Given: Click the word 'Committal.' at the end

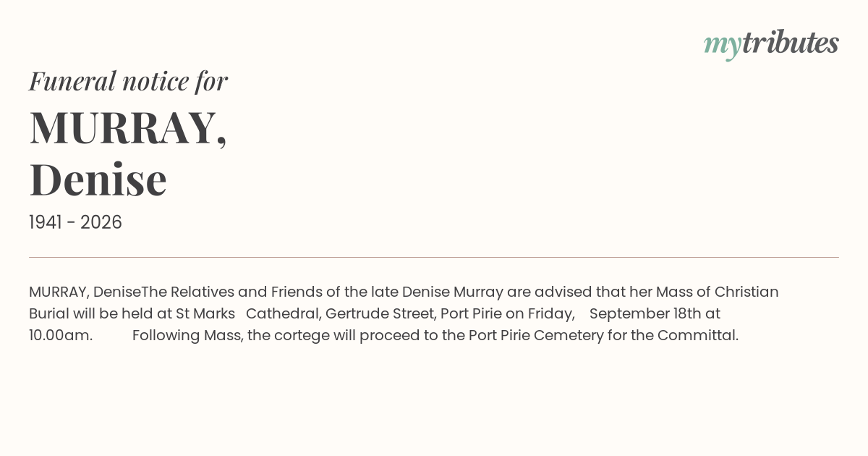Looking at the screenshot, I should (x=698, y=335).
